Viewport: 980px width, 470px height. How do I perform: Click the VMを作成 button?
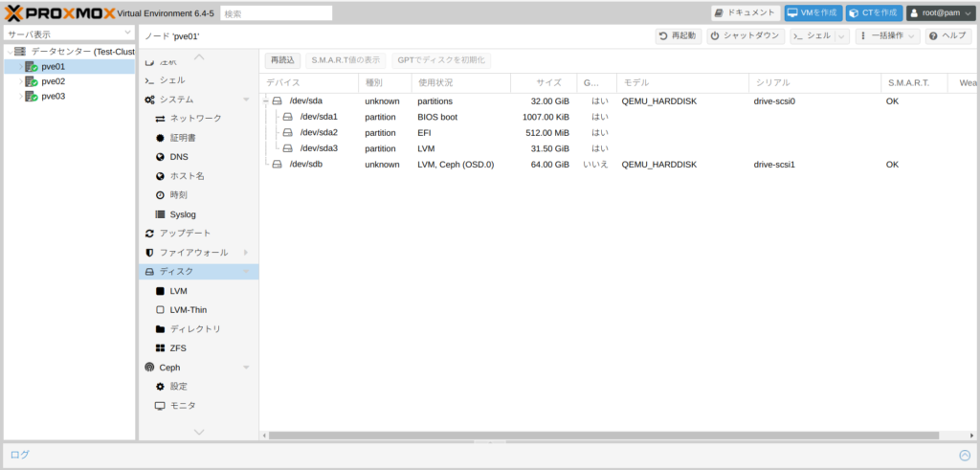(813, 12)
